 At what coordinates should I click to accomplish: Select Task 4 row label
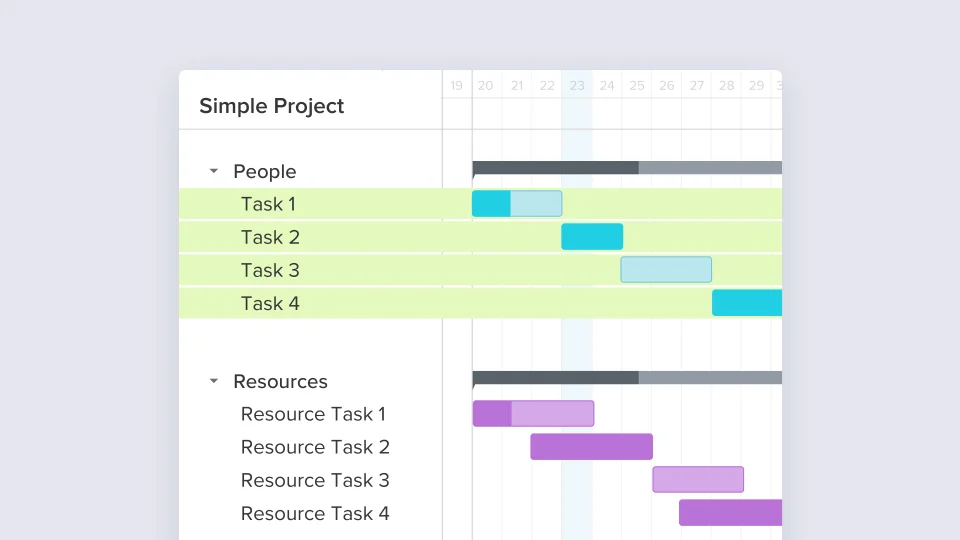270,303
